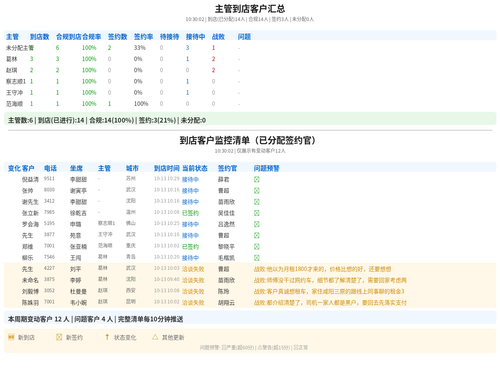Click the 到店客户监控清单 section title
Viewport: 500px width, 370px height.
(x=247, y=141)
